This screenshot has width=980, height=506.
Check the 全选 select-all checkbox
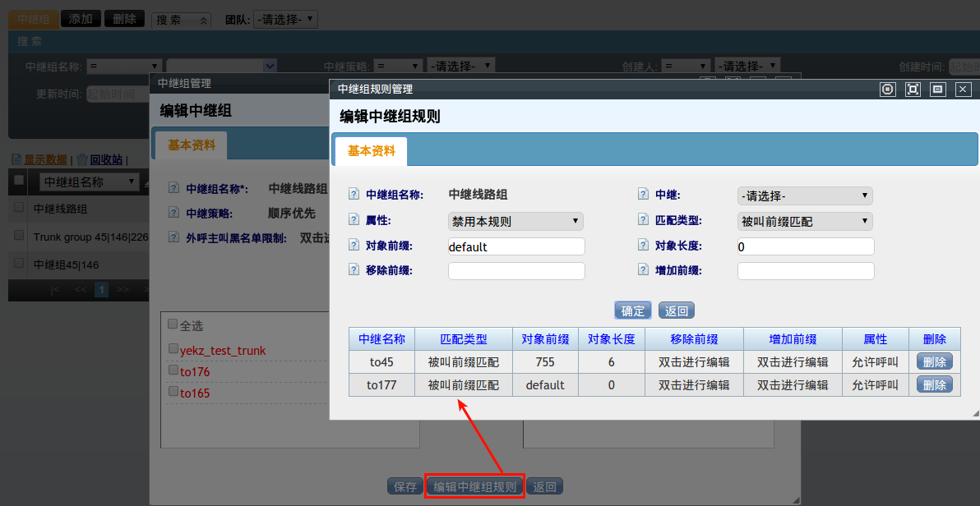173,324
